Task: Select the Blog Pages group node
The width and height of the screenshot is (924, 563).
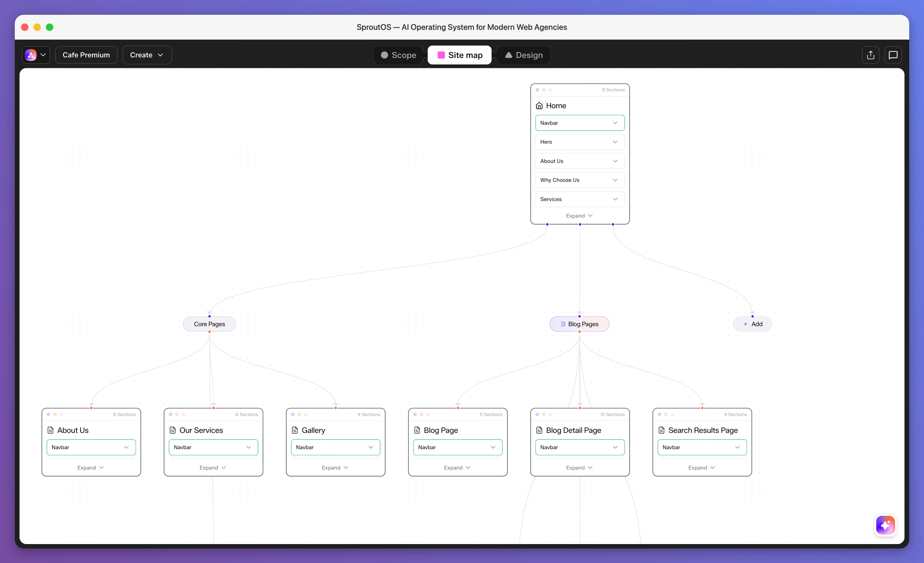Action: [x=579, y=324]
